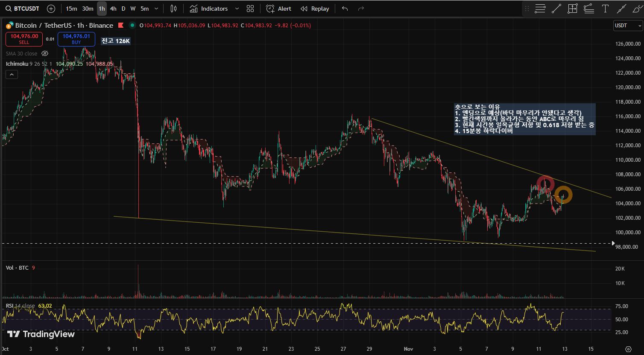
Task: Click the undo arrow icon
Action: 345,9
